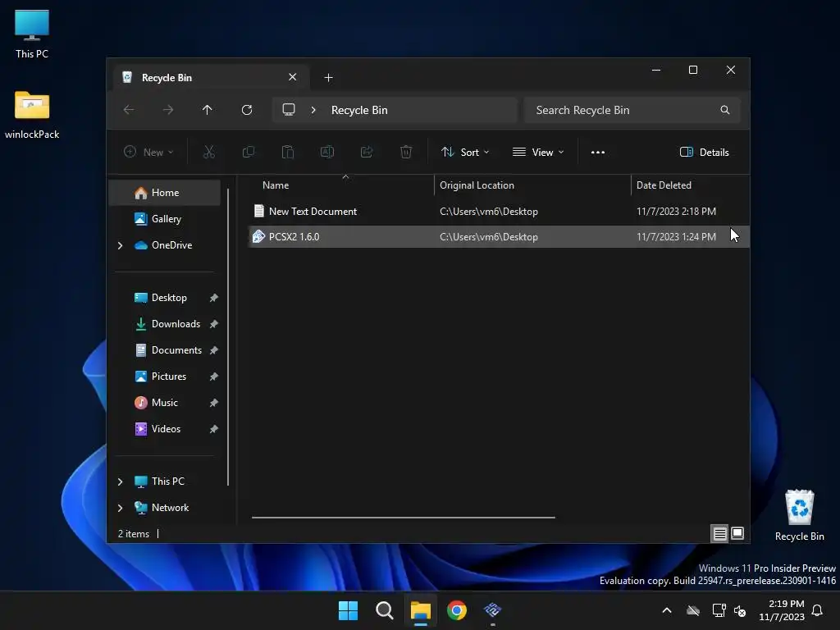Switch to details list view icon
Viewport: 840px width, 630px height.
pyautogui.click(x=719, y=533)
